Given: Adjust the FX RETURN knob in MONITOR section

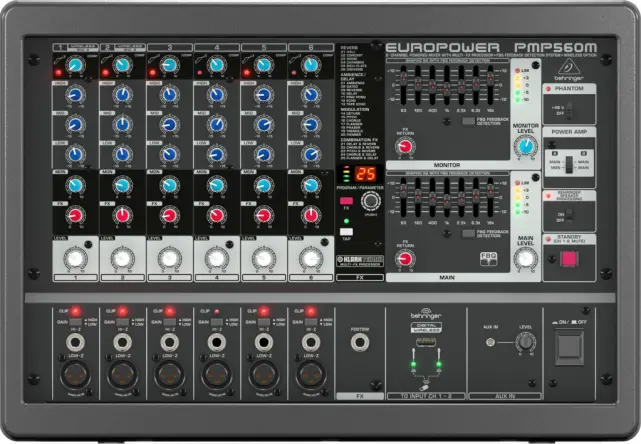Looking at the screenshot, I should 405,146.
